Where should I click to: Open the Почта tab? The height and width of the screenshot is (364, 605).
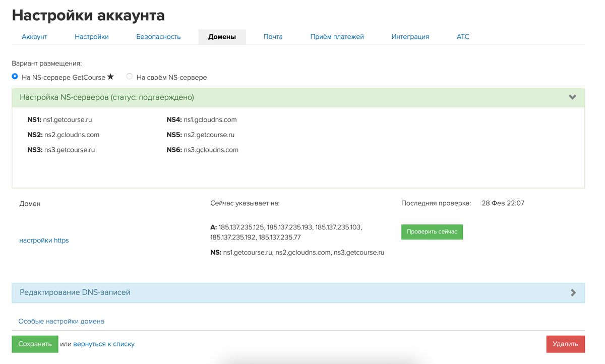273,37
